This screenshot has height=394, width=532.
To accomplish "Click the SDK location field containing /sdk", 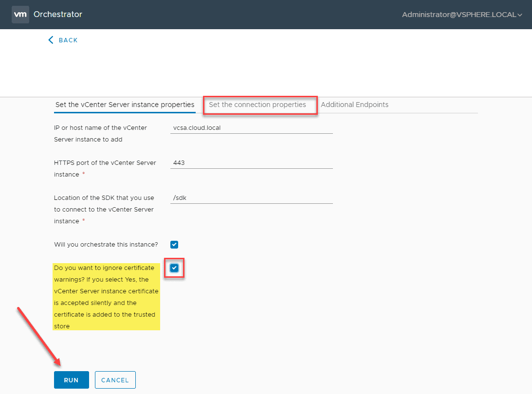I will (x=251, y=197).
